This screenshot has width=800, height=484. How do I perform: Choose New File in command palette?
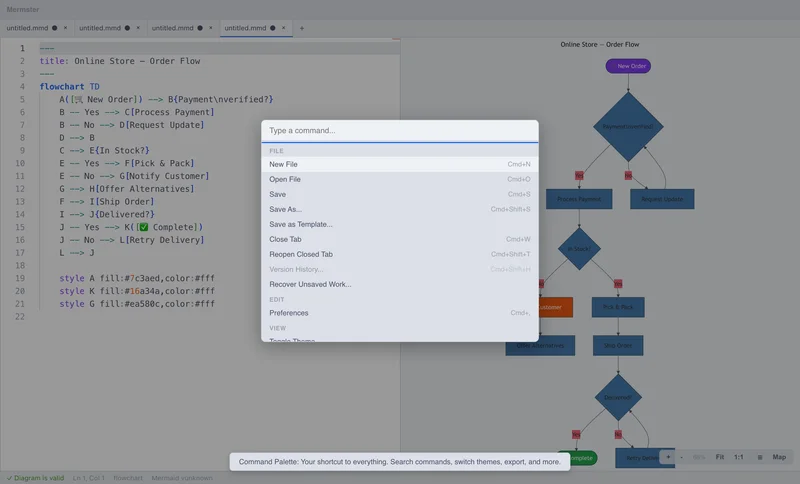[x=399, y=164]
